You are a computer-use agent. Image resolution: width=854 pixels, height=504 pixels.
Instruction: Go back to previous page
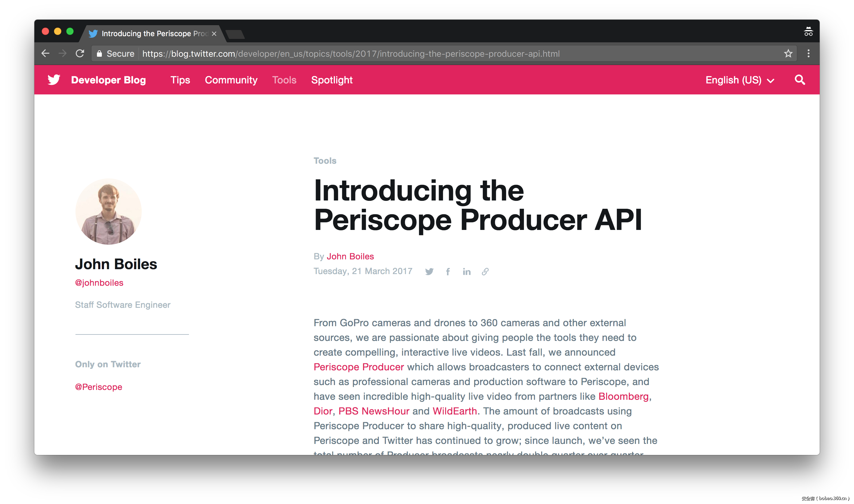[x=45, y=54]
